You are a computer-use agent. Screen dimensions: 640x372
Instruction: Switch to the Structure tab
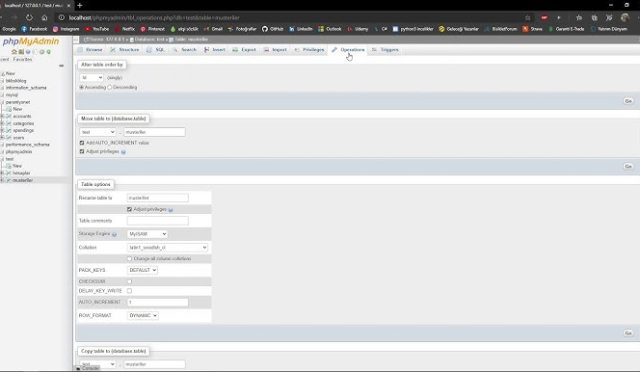pos(125,50)
